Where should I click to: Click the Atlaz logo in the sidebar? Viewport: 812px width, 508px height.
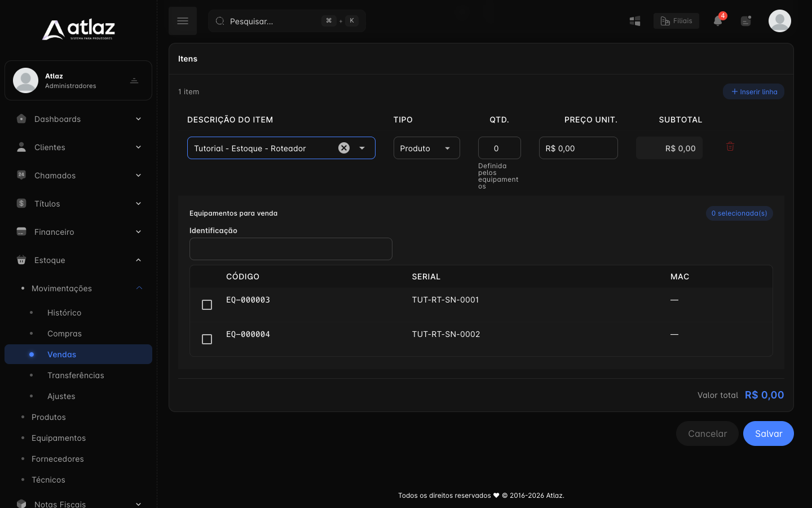78,29
